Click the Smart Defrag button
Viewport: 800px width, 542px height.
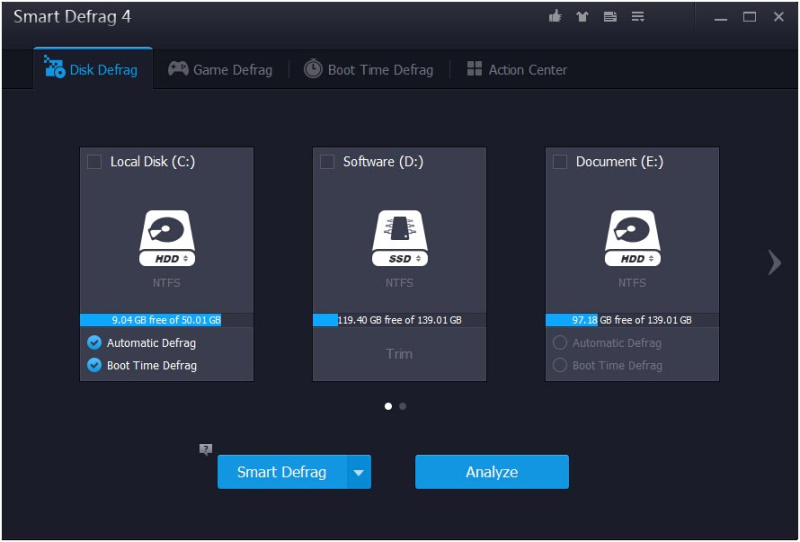[x=282, y=472]
